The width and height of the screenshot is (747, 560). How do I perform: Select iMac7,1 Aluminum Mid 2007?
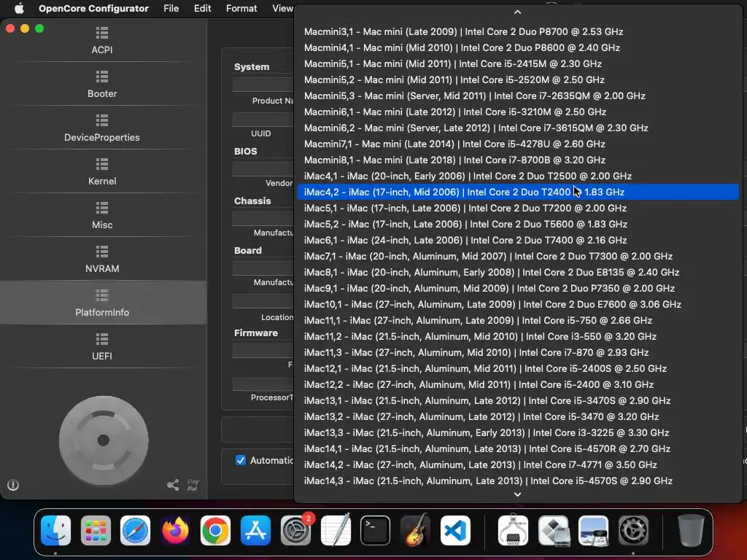518,256
